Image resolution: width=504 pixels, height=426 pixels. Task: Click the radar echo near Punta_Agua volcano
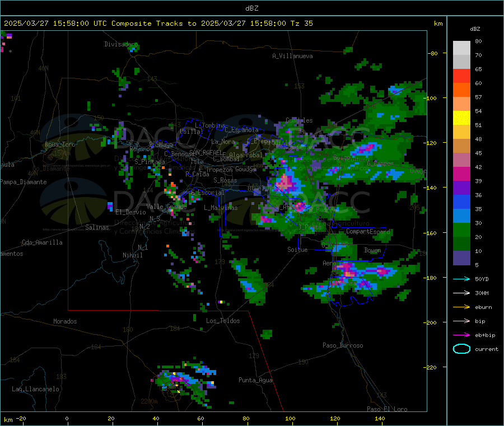185,382
